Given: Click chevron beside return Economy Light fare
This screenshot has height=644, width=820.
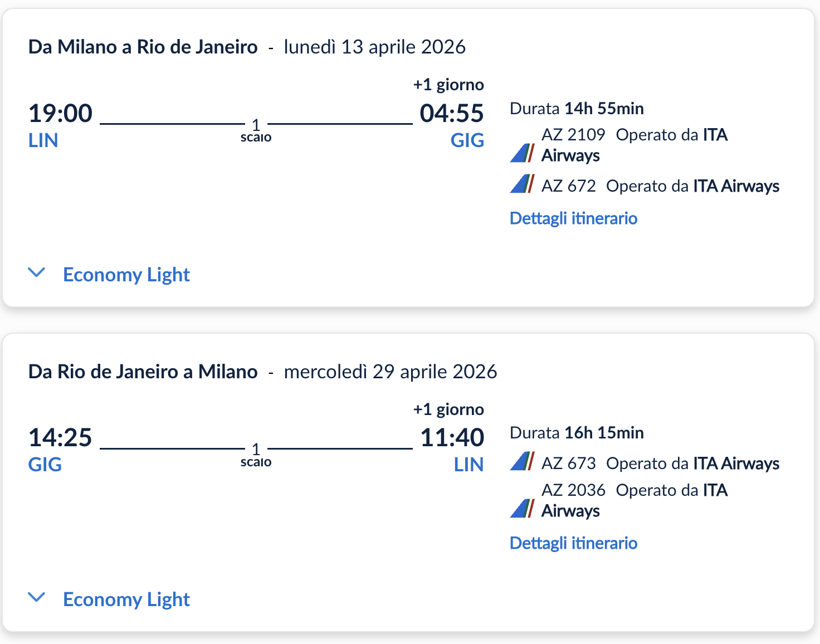Looking at the screenshot, I should [37, 597].
